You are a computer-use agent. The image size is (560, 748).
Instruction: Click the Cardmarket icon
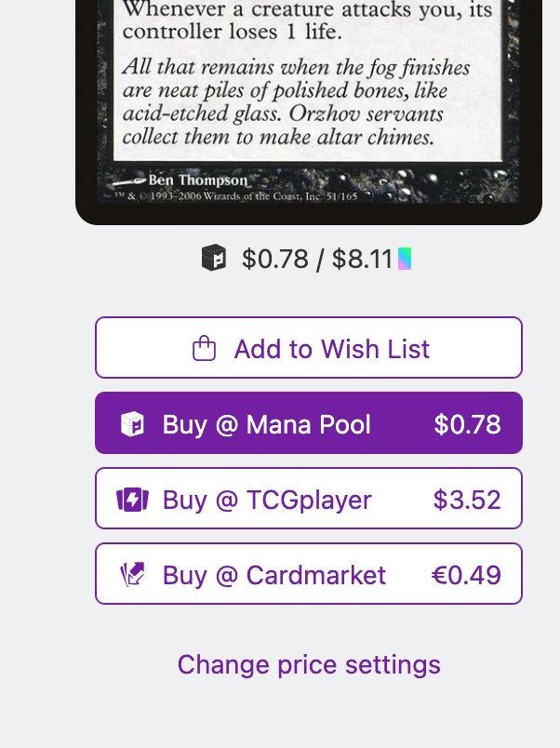(x=133, y=575)
